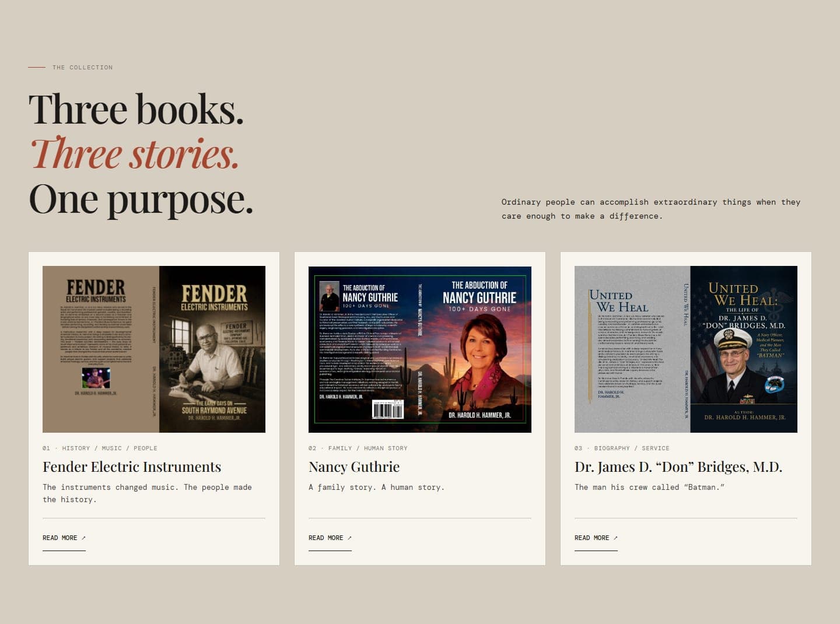Open Read More link for Nancy Guthrie

click(330, 538)
